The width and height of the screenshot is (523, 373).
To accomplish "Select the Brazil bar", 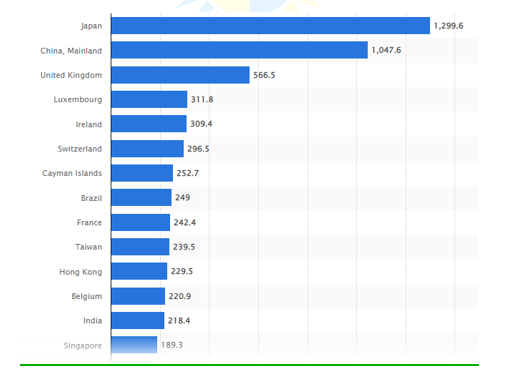I will click(x=141, y=198).
